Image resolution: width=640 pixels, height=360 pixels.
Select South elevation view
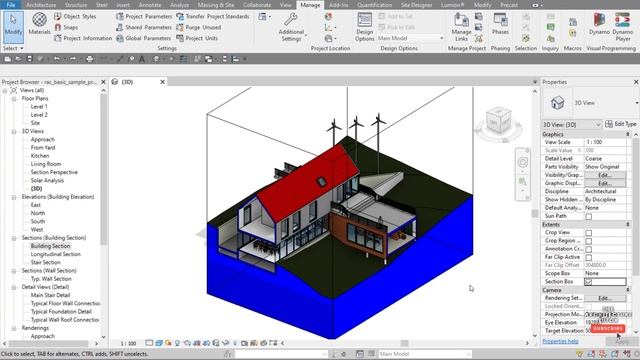(x=38, y=221)
